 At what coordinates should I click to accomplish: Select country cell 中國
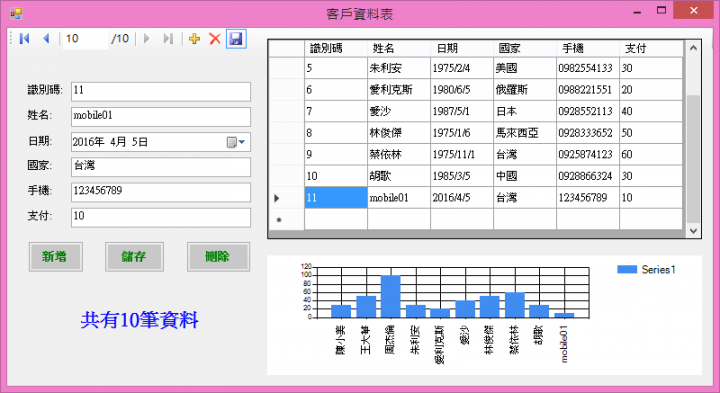coord(525,176)
